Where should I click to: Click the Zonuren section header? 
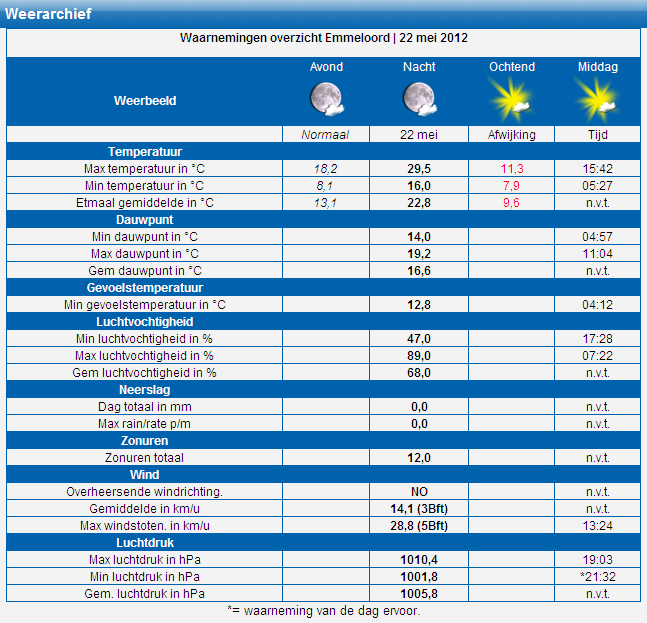pyautogui.click(x=144, y=441)
